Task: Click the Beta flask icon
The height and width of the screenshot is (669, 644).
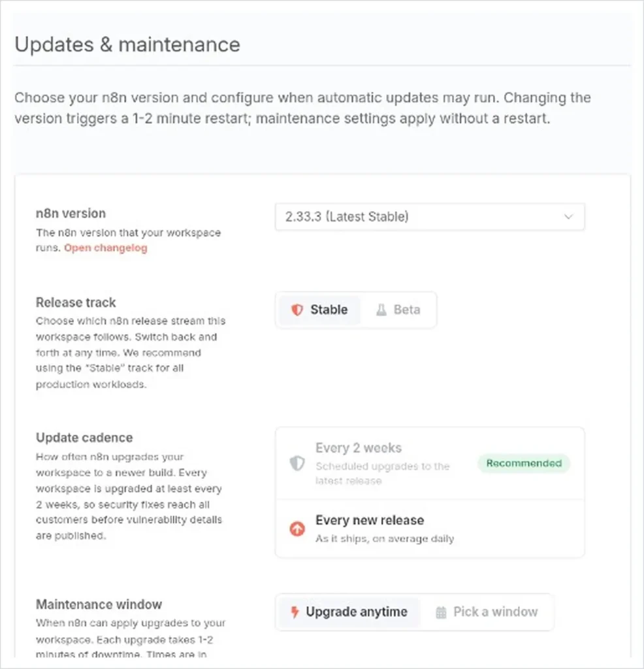Action: 381,310
